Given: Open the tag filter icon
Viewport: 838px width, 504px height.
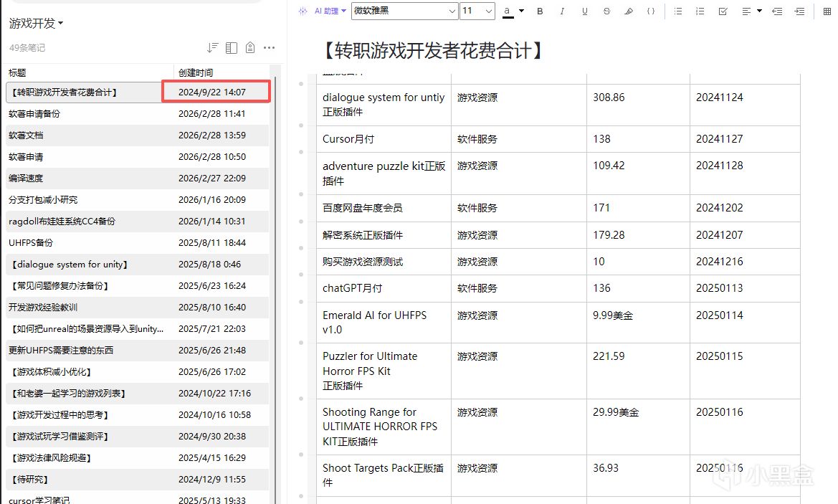Looking at the screenshot, I should (250, 47).
